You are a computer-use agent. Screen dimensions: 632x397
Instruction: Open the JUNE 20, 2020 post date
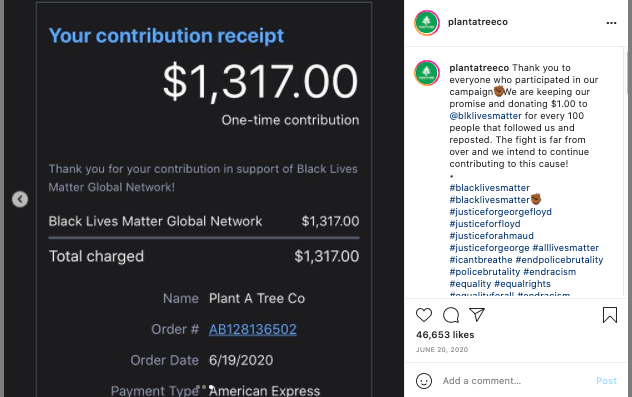tap(442, 349)
